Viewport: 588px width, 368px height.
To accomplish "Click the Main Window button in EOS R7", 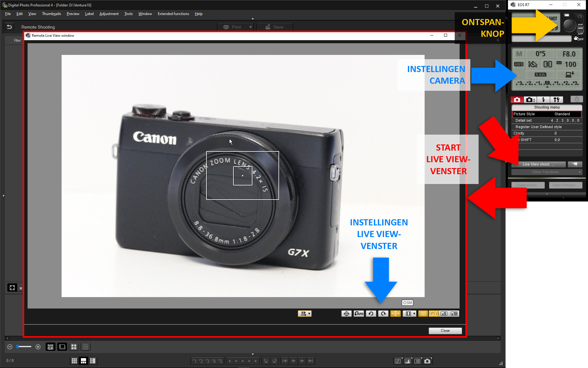I will click(566, 185).
